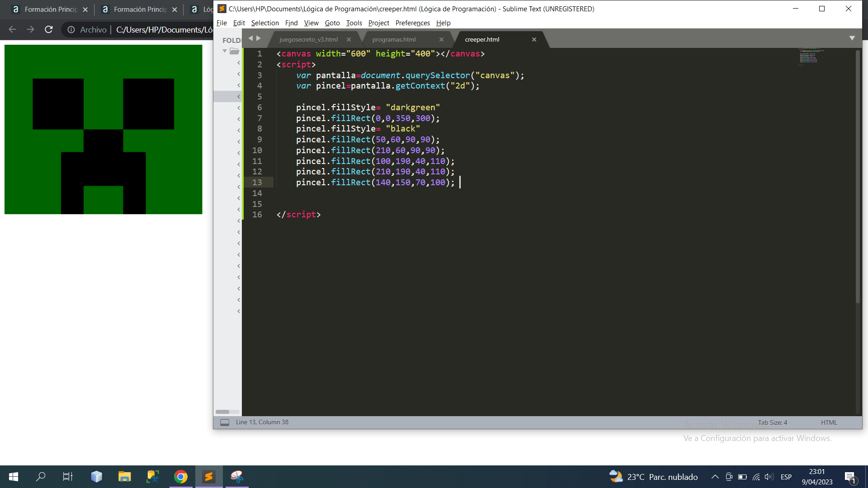Click the site info icon in Chrome address bar
The height and width of the screenshot is (488, 868).
tap(71, 30)
